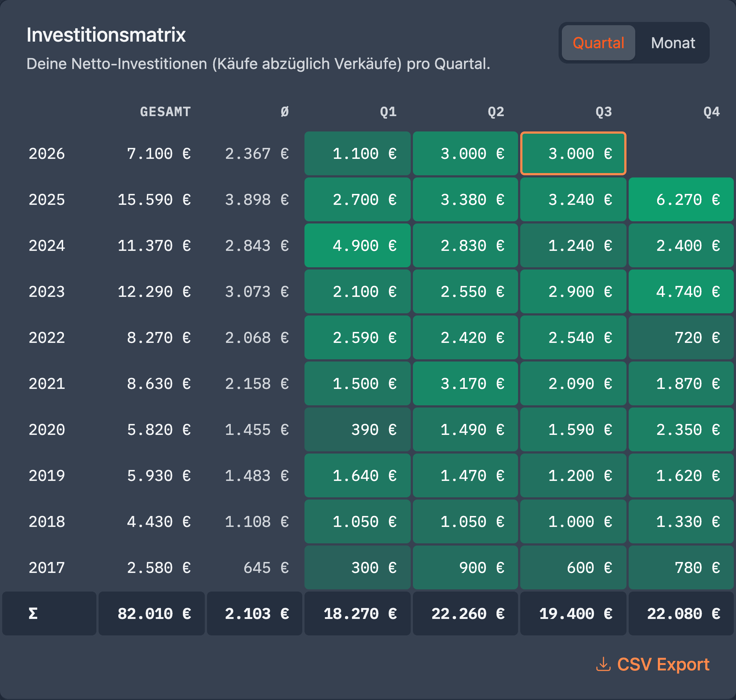Click the 2025 total 15.590 €

[x=154, y=200]
